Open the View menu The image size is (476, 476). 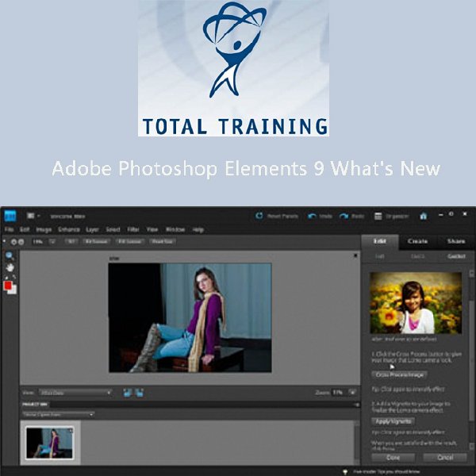pos(152,229)
